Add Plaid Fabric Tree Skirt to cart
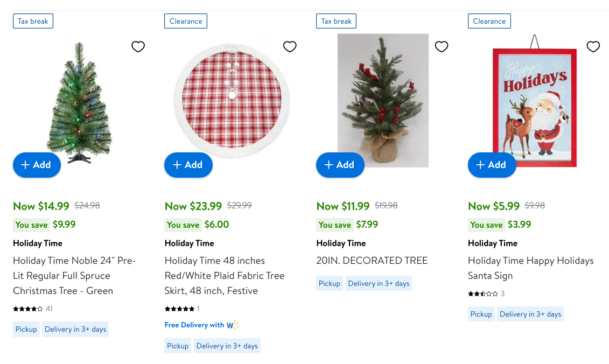Screen dimensions: 609x364 click(188, 165)
